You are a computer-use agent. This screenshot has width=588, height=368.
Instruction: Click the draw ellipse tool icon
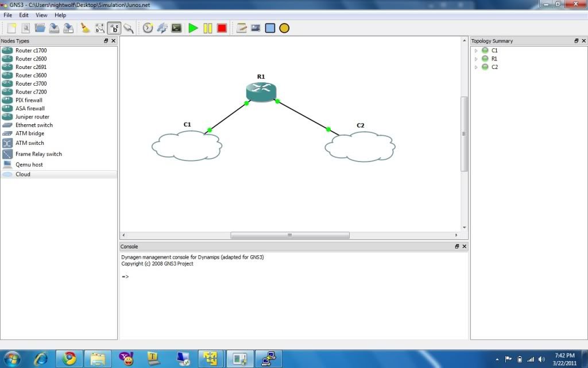284,28
